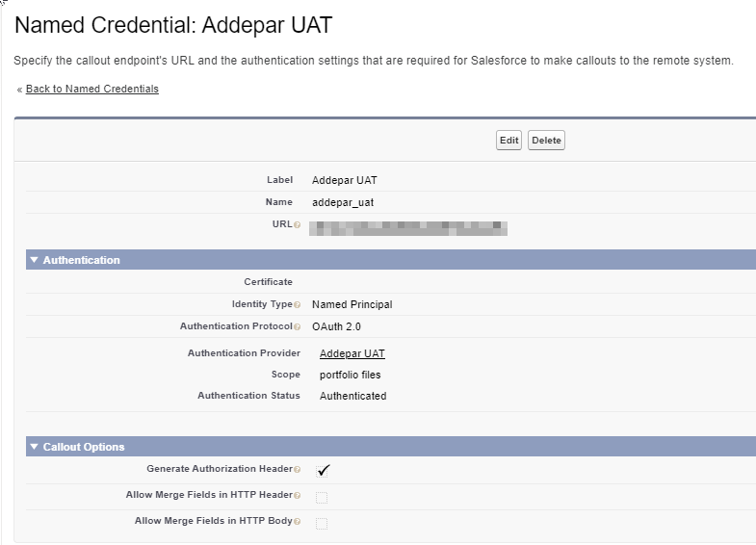The image size is (756, 545).
Task: Click the blurred URL value
Action: [x=408, y=228]
